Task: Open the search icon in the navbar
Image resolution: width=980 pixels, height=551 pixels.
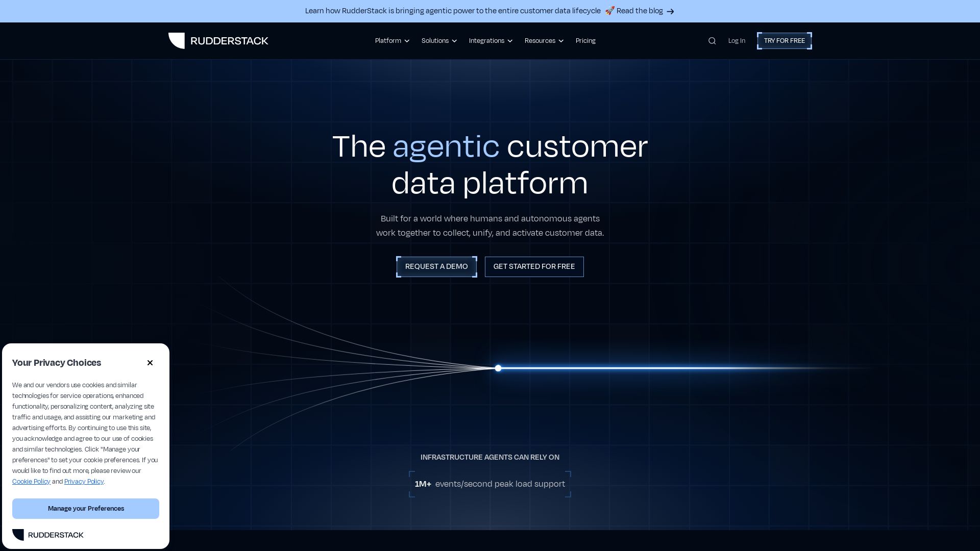Action: 712,41
